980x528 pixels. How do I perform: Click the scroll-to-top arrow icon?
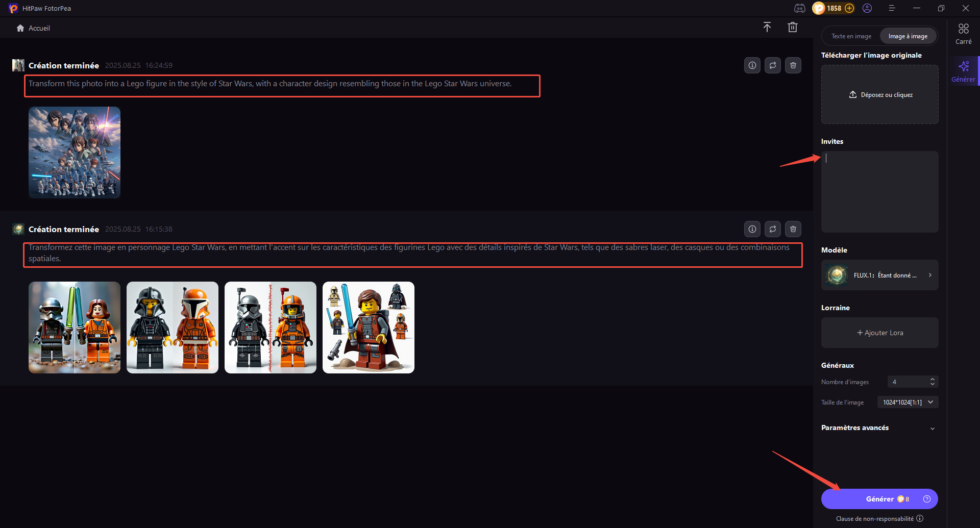point(767,28)
